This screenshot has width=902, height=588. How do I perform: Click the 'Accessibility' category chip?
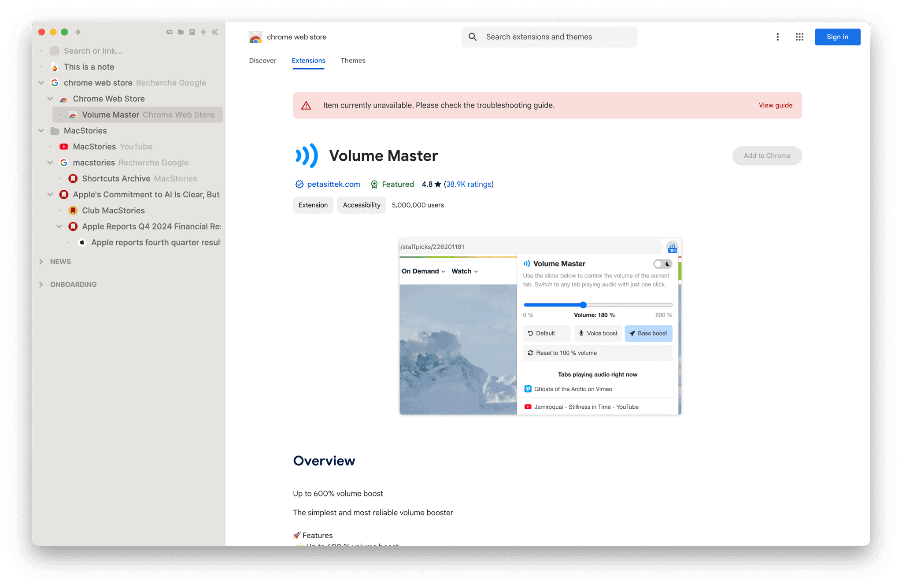362,205
